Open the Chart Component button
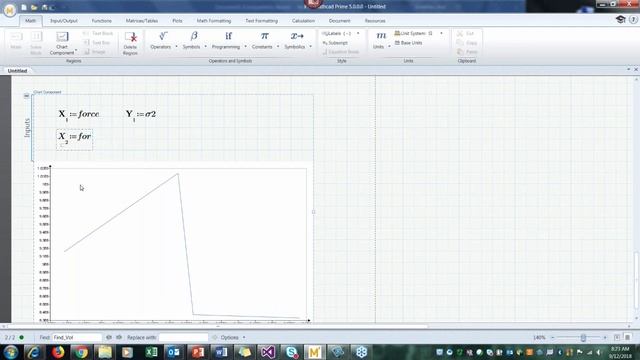640x360 pixels. [62, 42]
